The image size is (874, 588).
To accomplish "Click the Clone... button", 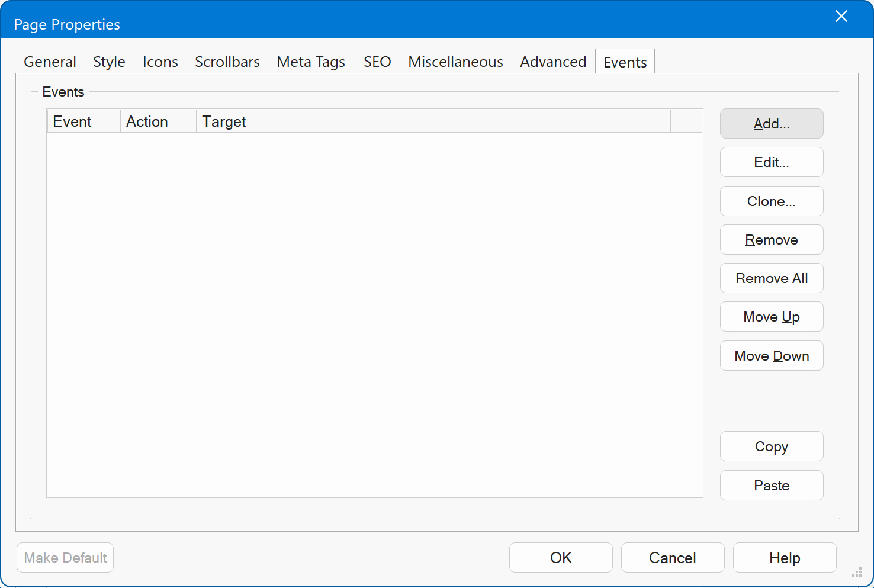I will coord(771,201).
